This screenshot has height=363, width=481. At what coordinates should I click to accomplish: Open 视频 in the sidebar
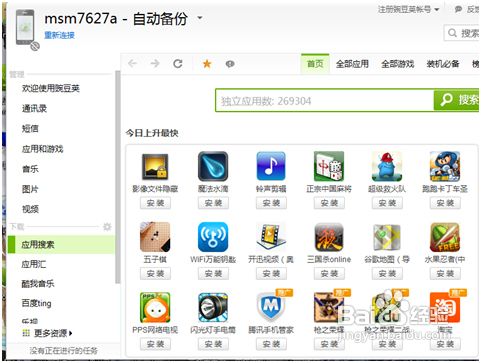coord(30,209)
